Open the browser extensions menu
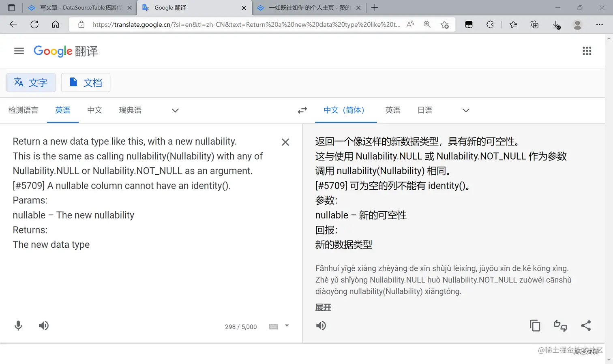 click(490, 24)
